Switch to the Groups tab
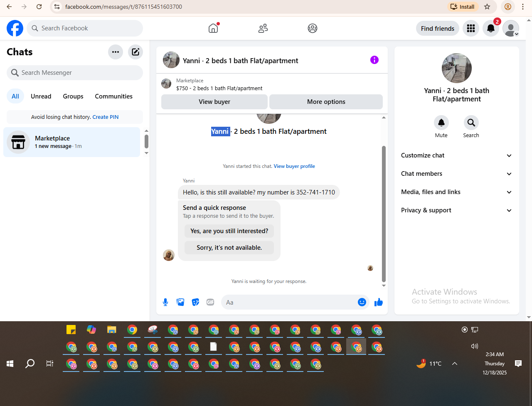 (73, 96)
